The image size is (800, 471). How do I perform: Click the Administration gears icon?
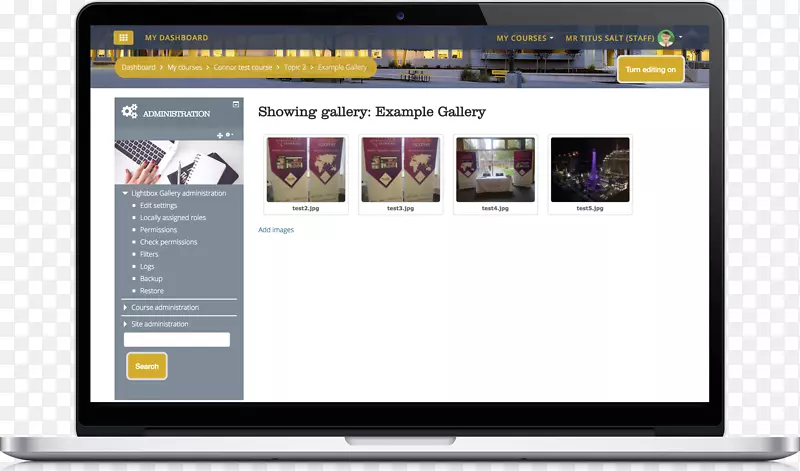[x=130, y=111]
